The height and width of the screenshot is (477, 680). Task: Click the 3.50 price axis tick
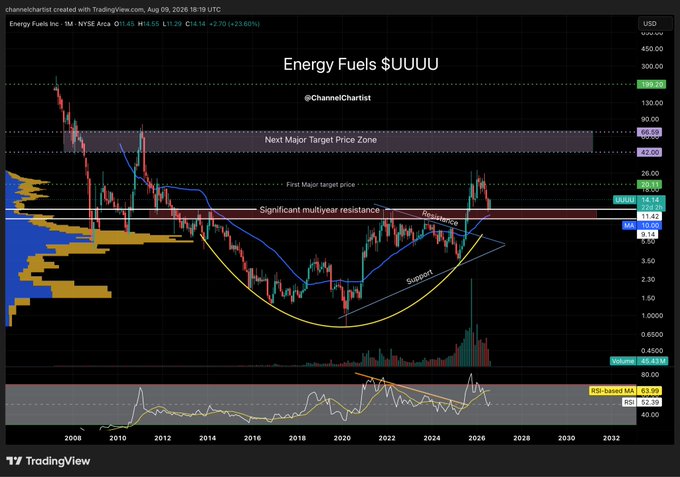(x=648, y=261)
